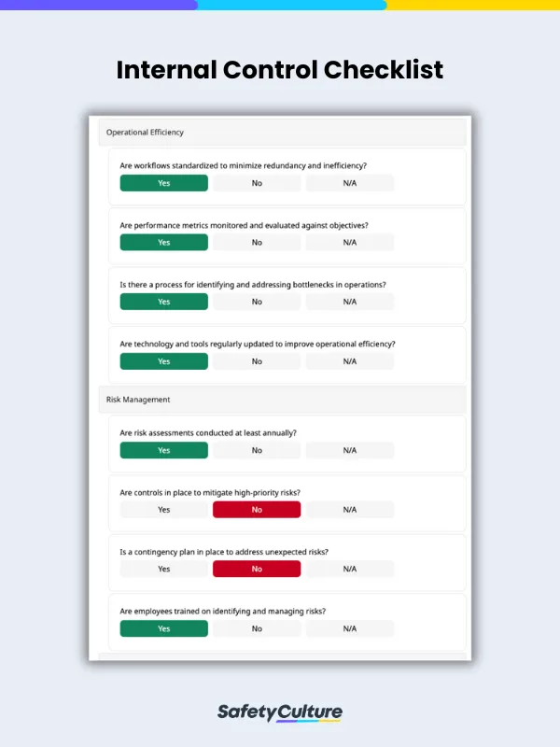Select "Yes" for contingency plan question
560x747 pixels.
tap(163, 569)
